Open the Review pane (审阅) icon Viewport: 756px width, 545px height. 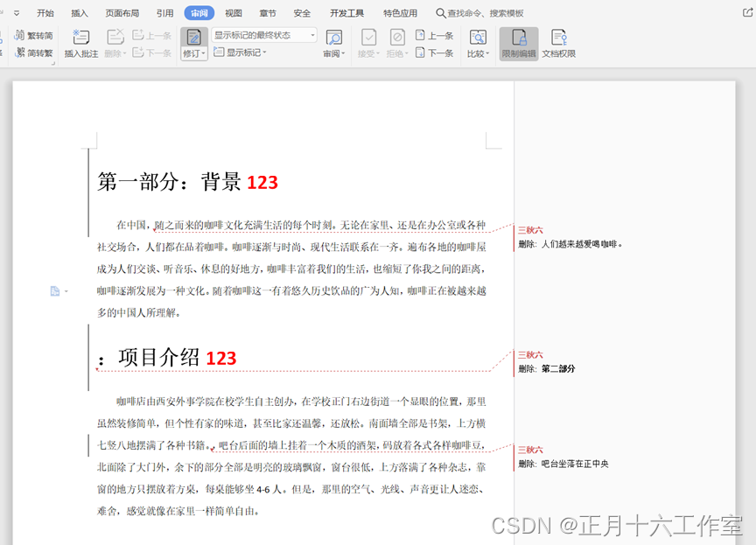click(x=333, y=38)
